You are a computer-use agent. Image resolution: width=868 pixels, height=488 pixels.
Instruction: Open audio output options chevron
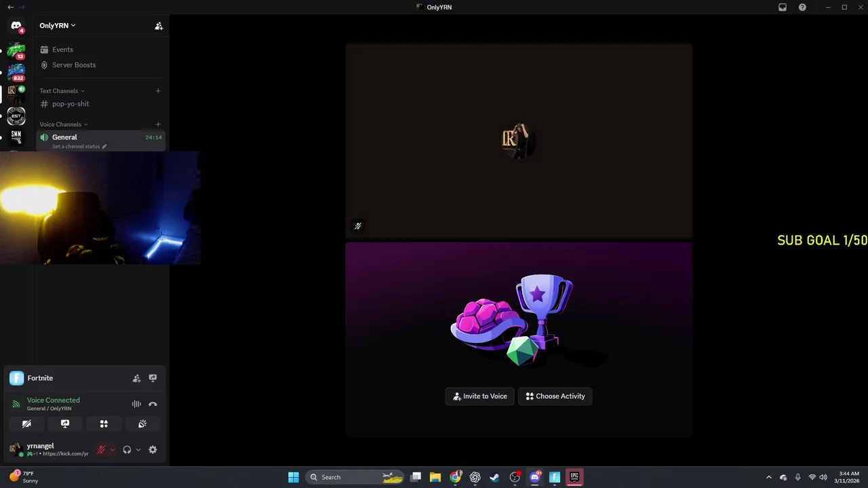138,449
